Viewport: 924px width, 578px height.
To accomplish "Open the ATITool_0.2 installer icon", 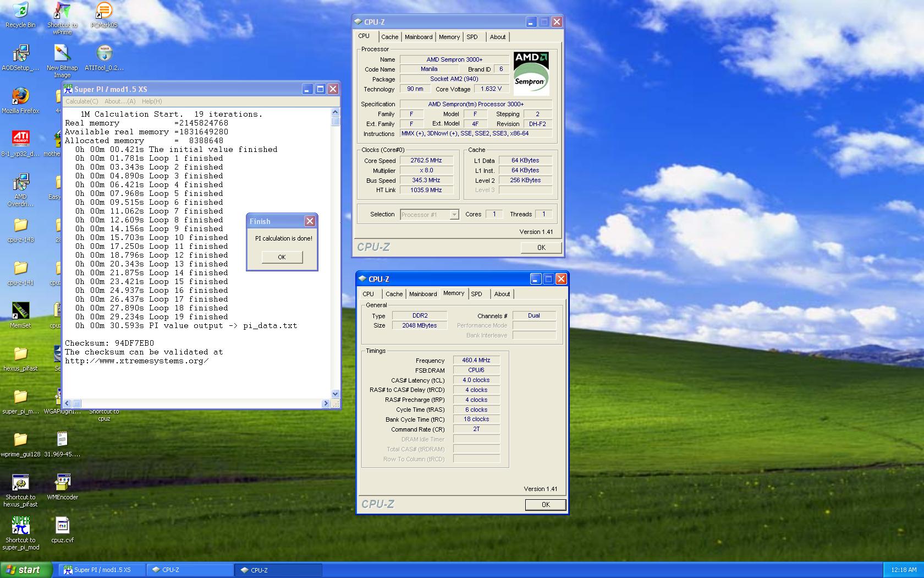I will [x=104, y=58].
